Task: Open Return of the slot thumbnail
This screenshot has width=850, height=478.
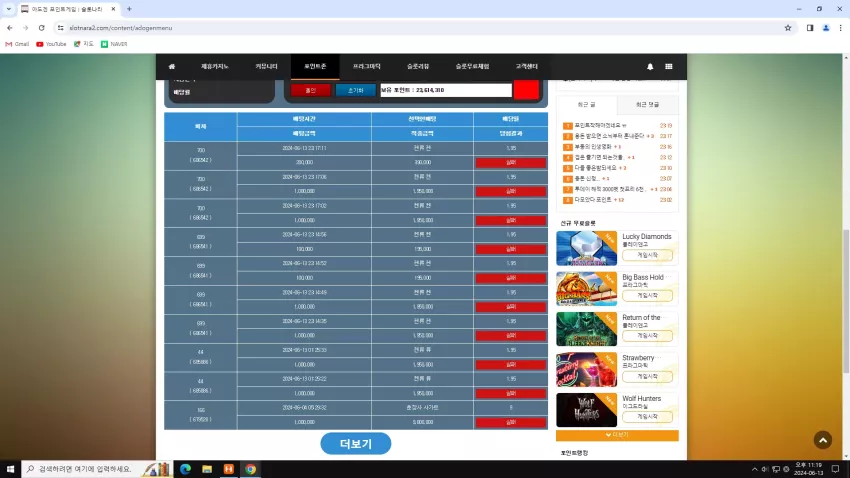Action: point(587,329)
